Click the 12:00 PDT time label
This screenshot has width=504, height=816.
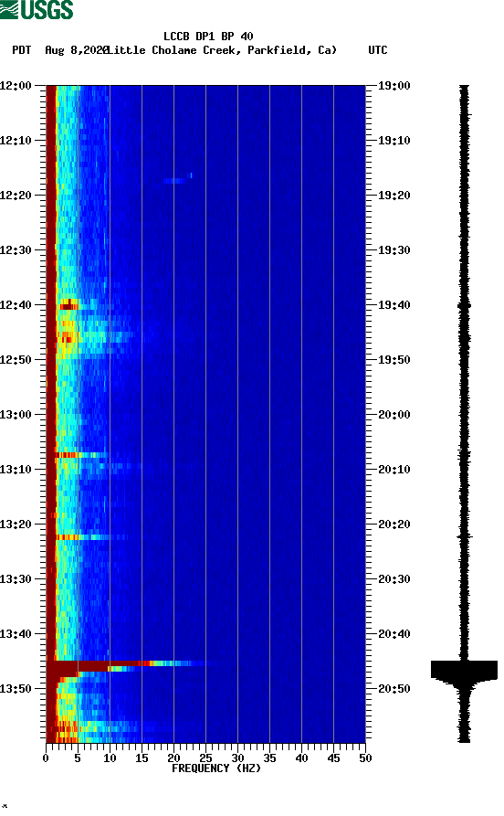(16, 85)
